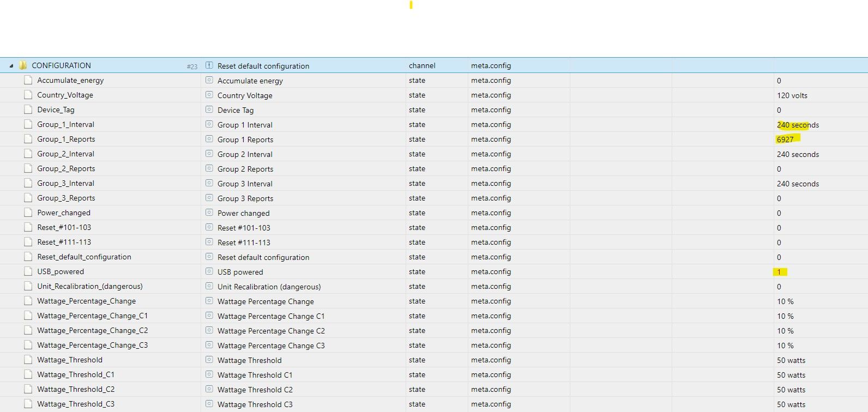Click the Group 3 Interval value 240 seconds
The height and width of the screenshot is (412, 868).
click(x=798, y=184)
